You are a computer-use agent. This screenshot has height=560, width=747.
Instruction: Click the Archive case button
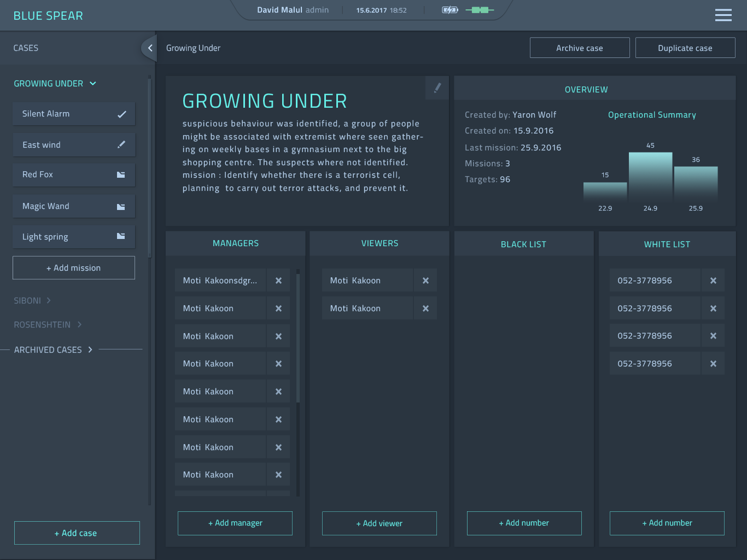pyautogui.click(x=580, y=48)
